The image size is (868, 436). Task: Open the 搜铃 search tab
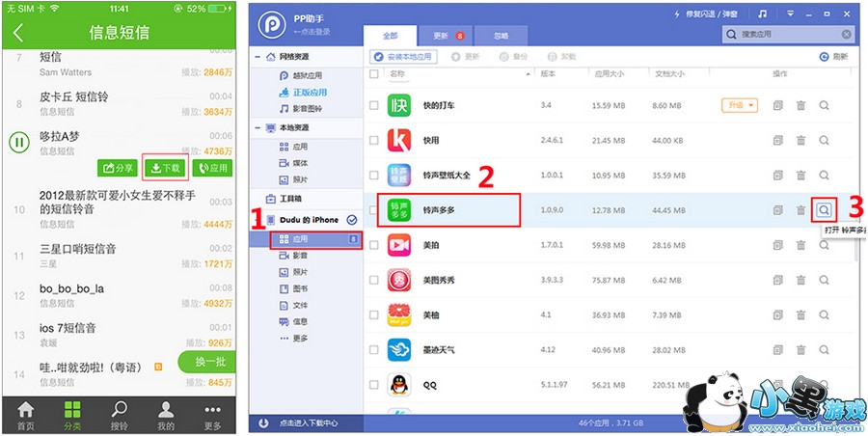(x=119, y=416)
